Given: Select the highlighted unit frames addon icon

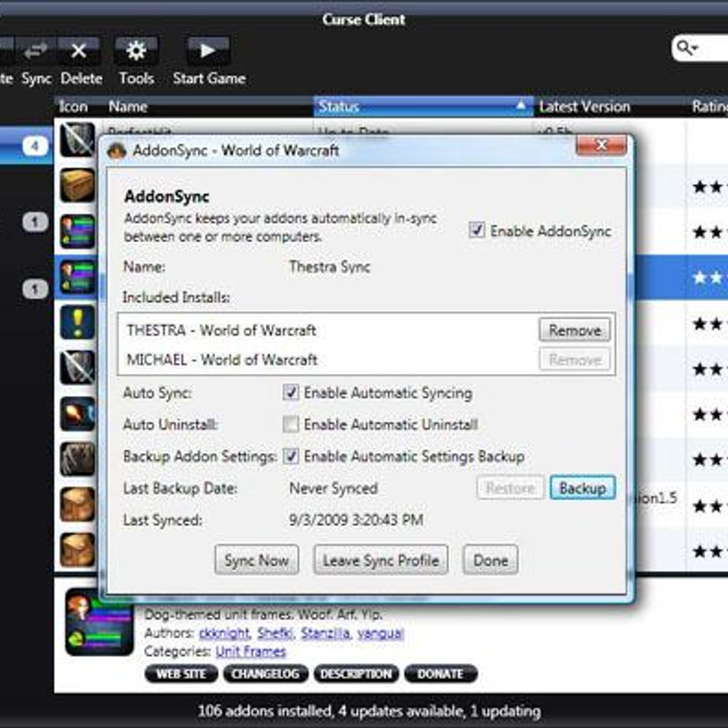Looking at the screenshot, I should pyautogui.click(x=77, y=277).
